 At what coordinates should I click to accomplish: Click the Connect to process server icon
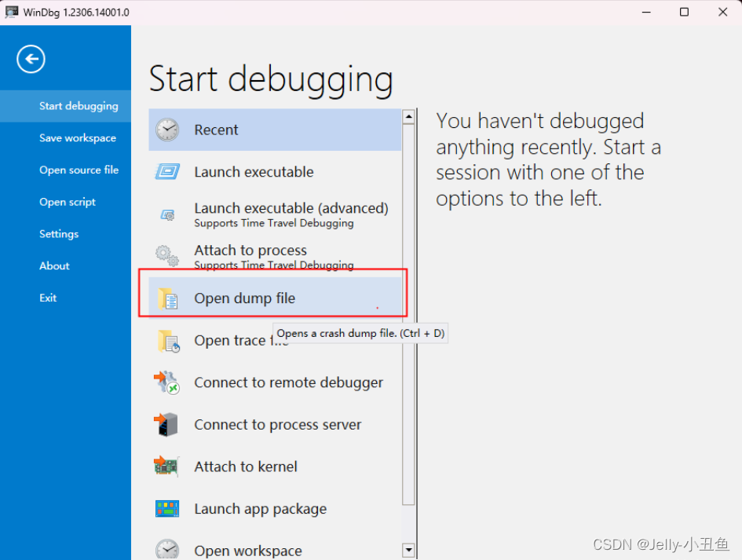[166, 425]
